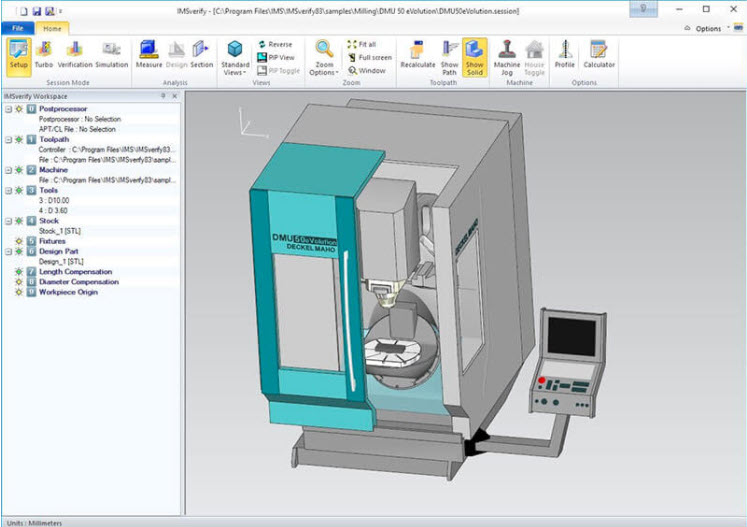Select the Home ribbon tab
The width and height of the screenshot is (747, 527).
tap(52, 28)
